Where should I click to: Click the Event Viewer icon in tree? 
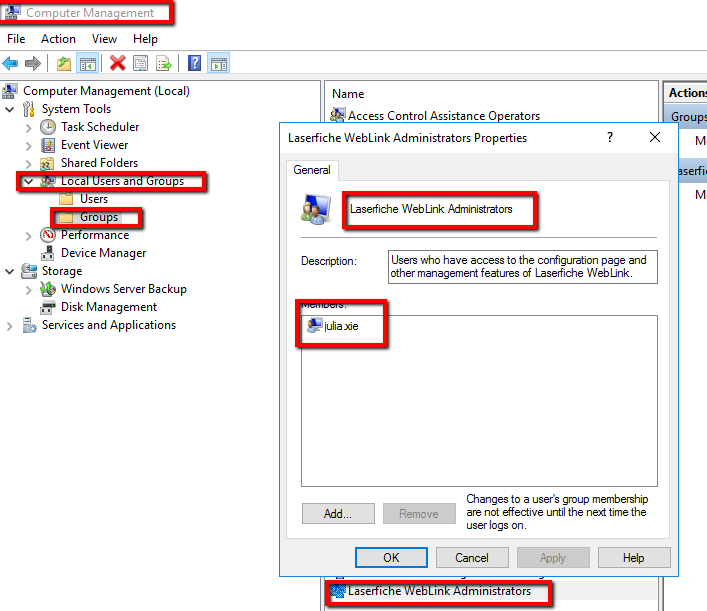(x=48, y=145)
